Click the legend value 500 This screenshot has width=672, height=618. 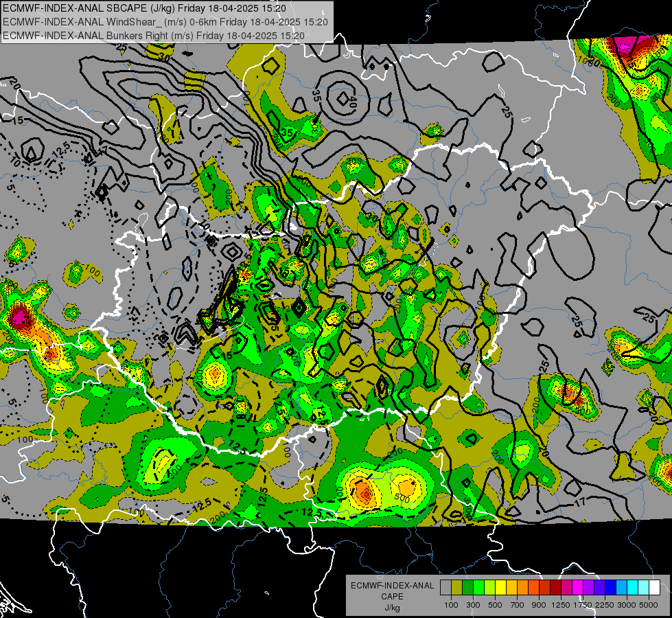tap(495, 605)
